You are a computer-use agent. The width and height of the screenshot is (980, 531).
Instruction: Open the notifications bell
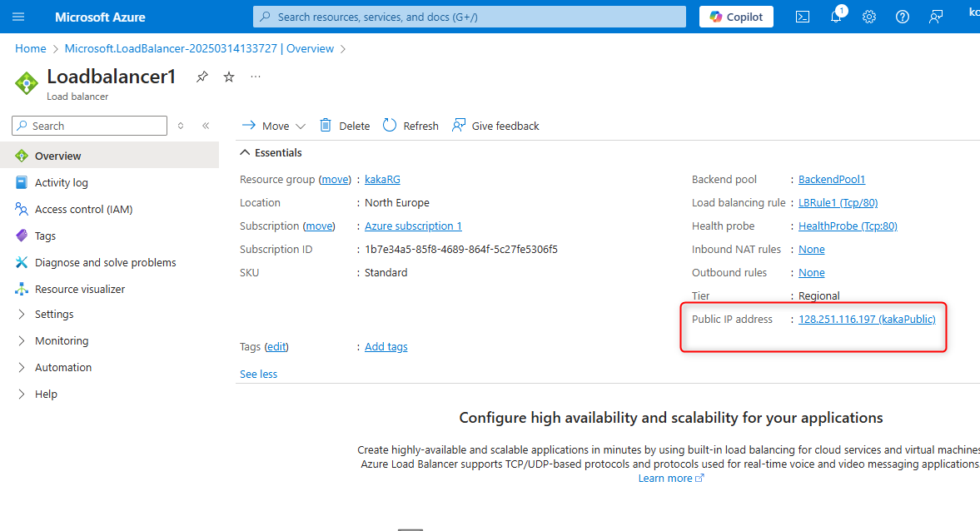(836, 17)
